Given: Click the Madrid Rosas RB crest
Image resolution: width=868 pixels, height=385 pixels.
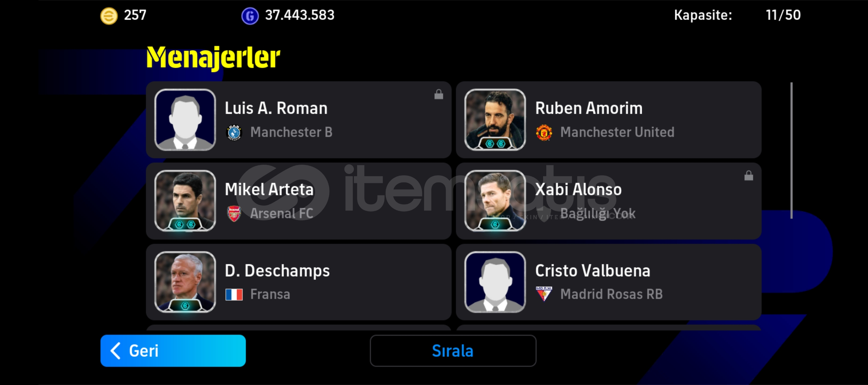Looking at the screenshot, I should tap(544, 294).
